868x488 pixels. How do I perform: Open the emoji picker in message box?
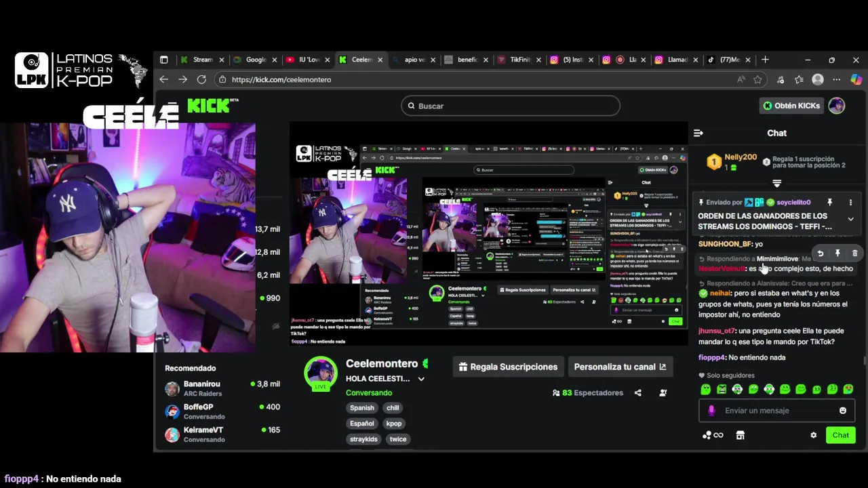[x=843, y=410]
